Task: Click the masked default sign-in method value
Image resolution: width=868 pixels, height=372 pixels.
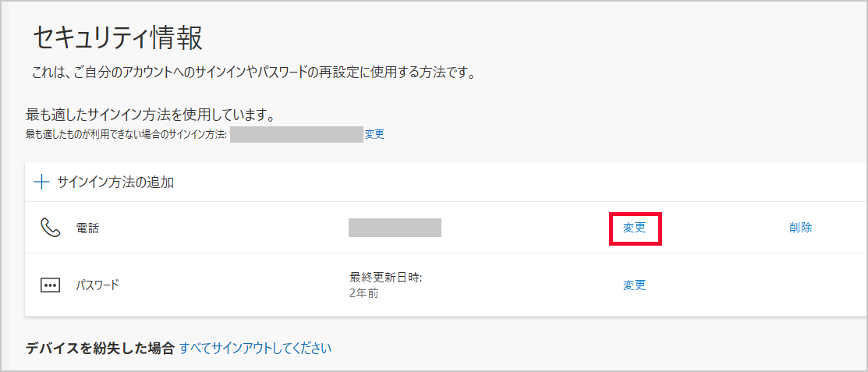Action: tap(296, 134)
